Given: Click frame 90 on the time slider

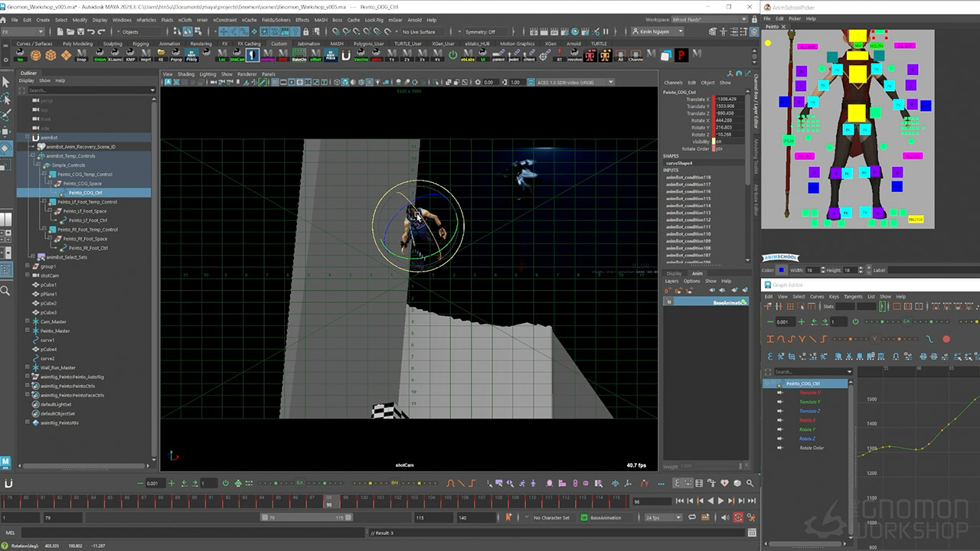Looking at the screenshot, I should coord(193,503).
